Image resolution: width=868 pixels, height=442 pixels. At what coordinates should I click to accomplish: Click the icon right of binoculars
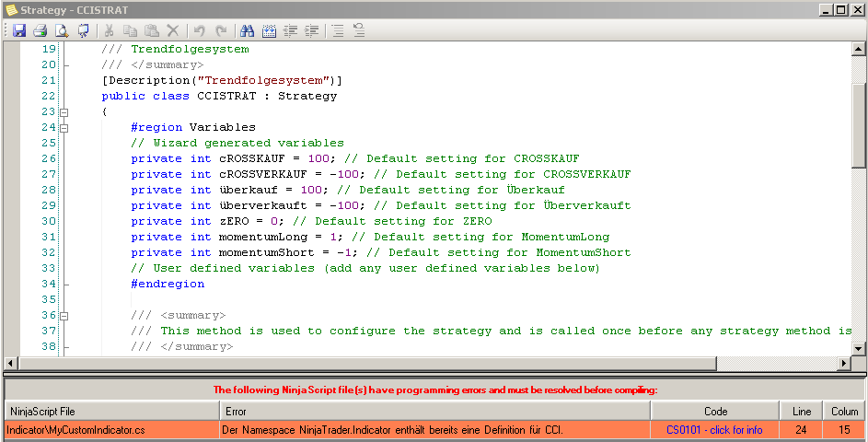point(269,30)
